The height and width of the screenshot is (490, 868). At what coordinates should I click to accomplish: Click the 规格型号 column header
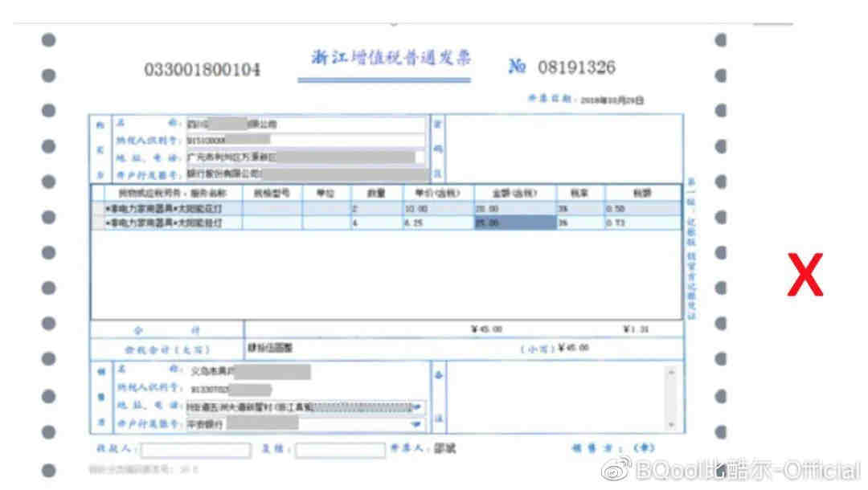point(272,193)
